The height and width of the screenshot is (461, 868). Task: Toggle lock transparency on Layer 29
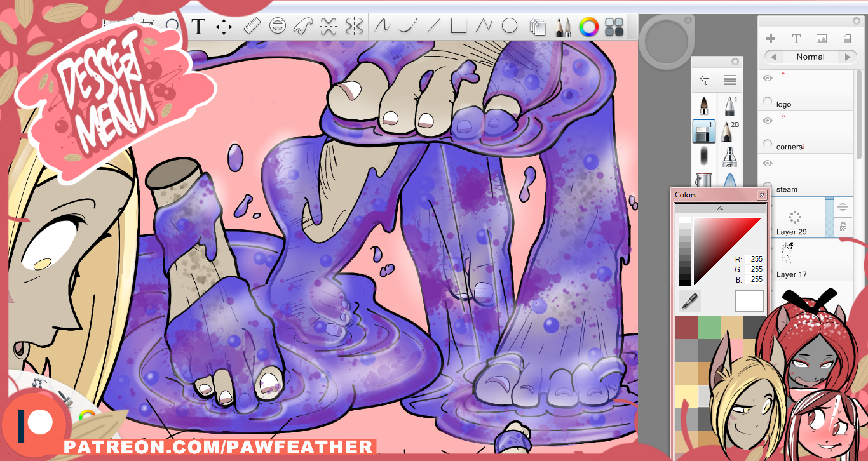[x=843, y=227]
